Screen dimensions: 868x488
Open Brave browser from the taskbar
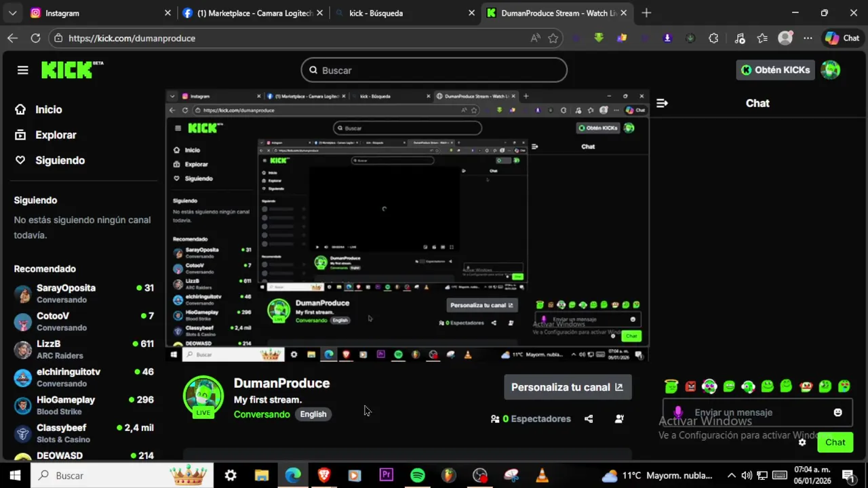(324, 475)
